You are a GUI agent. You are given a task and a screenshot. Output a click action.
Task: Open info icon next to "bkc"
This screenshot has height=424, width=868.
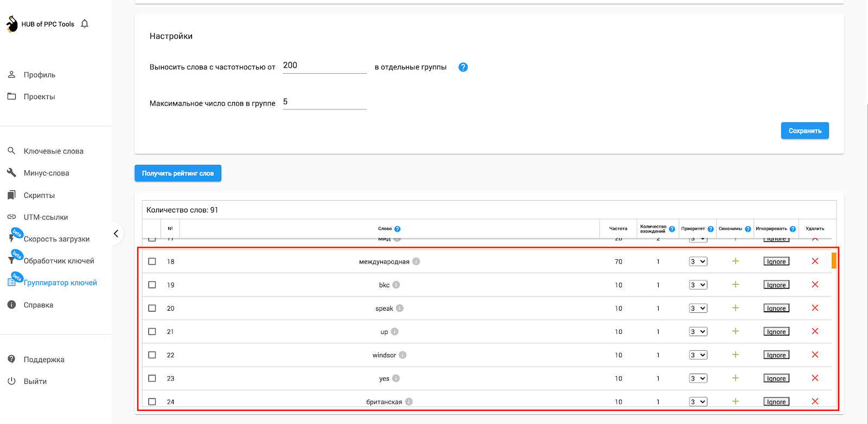click(x=396, y=285)
